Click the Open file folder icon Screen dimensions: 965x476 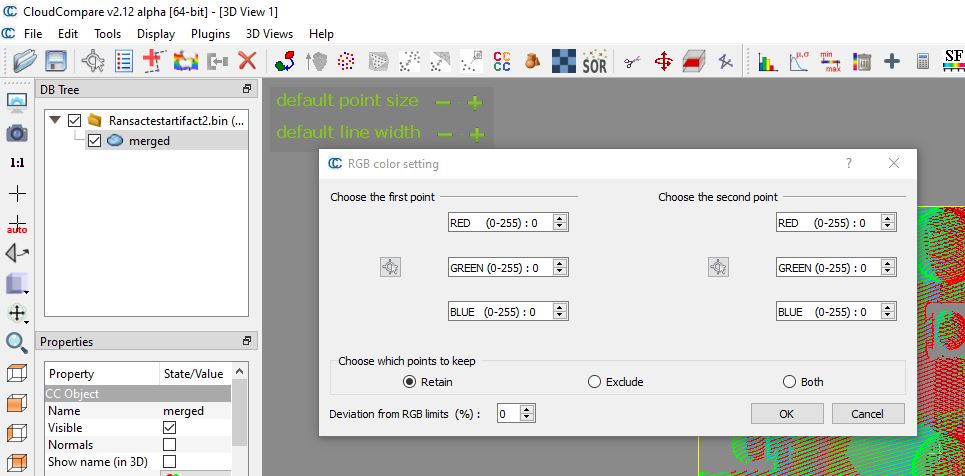[24, 62]
